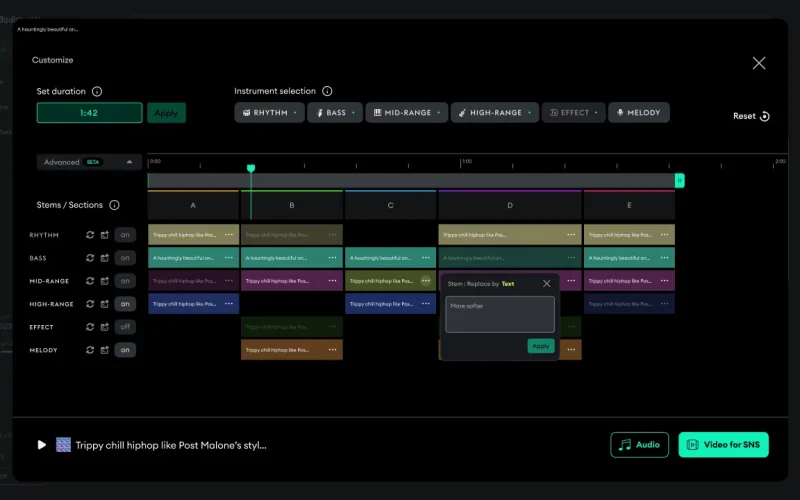Select section D header

pos(510,205)
